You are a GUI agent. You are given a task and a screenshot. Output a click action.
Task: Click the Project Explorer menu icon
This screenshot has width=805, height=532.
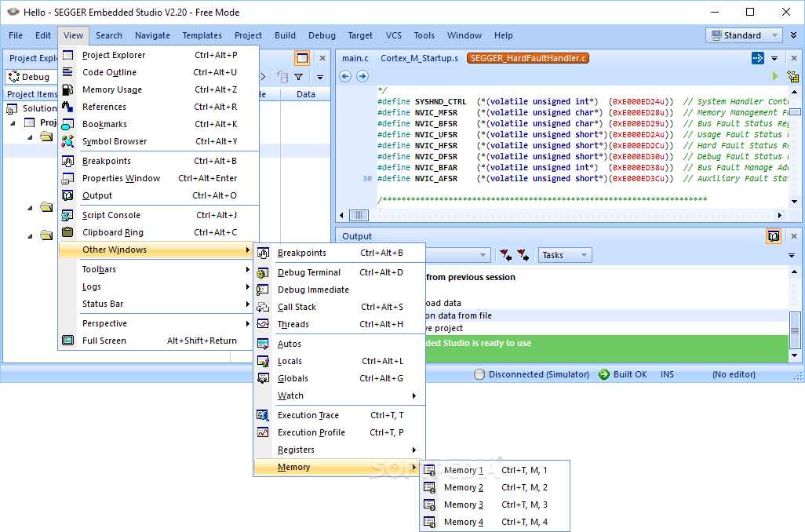coord(67,55)
